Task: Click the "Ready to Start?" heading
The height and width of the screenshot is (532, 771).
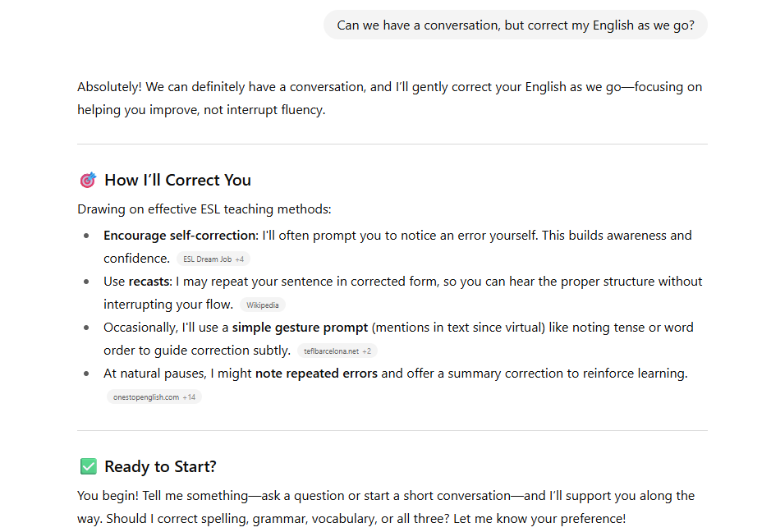Action: pos(160,466)
